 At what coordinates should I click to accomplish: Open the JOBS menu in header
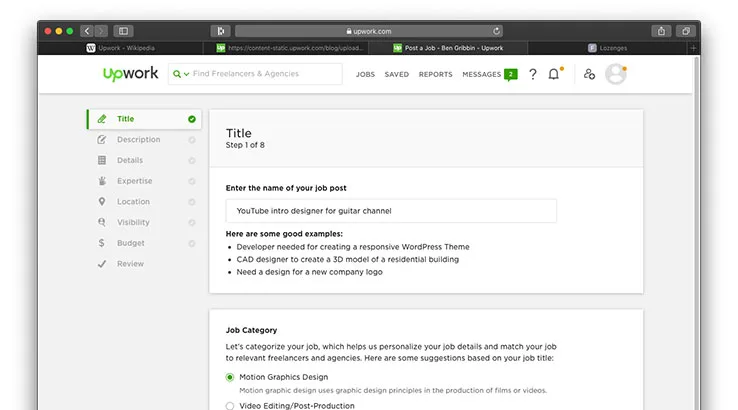tap(365, 74)
